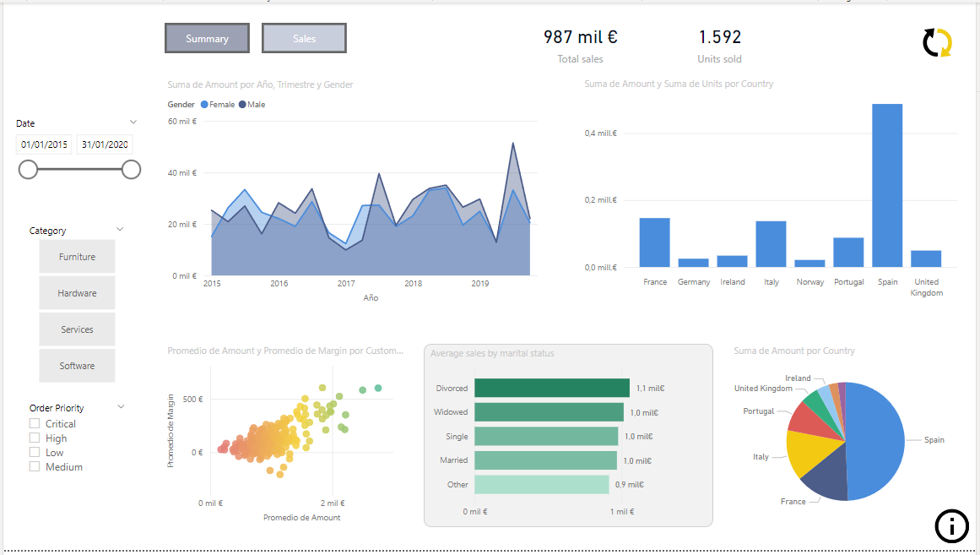Screen dimensions: 980x555
Task: Open the info icon in bottom corner
Action: point(951,526)
